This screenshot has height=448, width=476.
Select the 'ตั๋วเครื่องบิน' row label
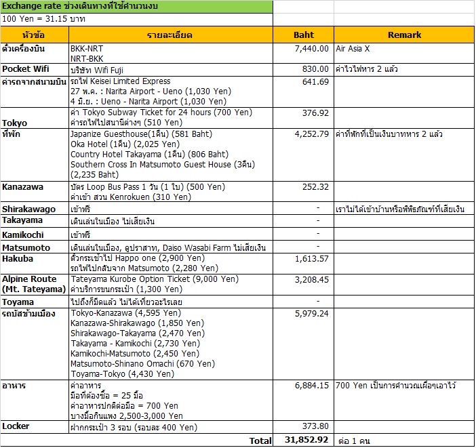click(35, 54)
